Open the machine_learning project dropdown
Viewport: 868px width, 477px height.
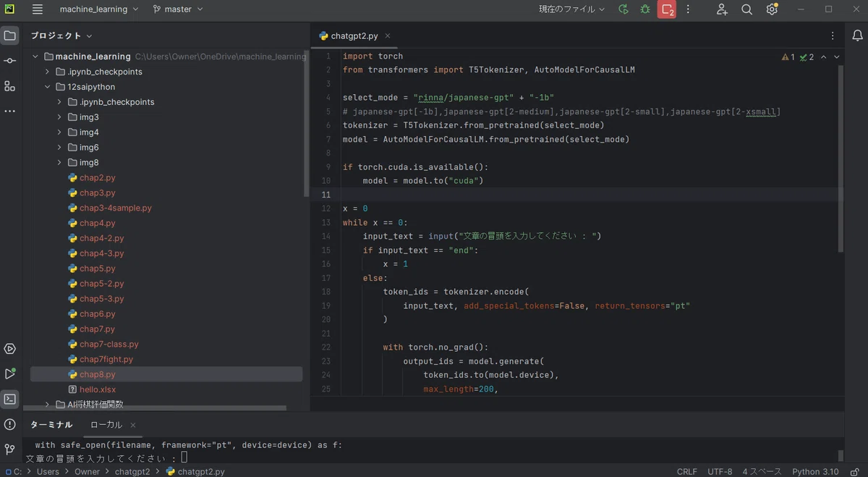click(x=99, y=9)
